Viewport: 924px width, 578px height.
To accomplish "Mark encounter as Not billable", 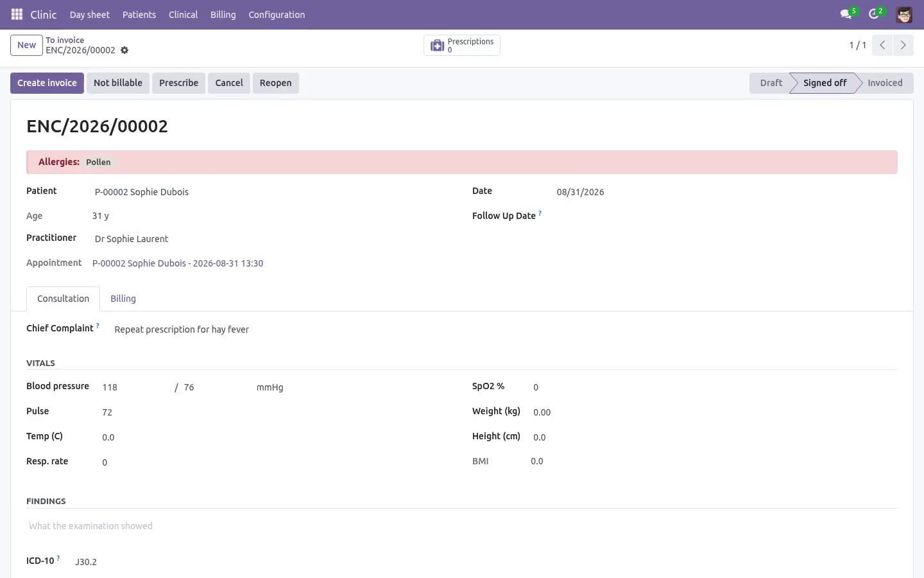I will pyautogui.click(x=118, y=83).
